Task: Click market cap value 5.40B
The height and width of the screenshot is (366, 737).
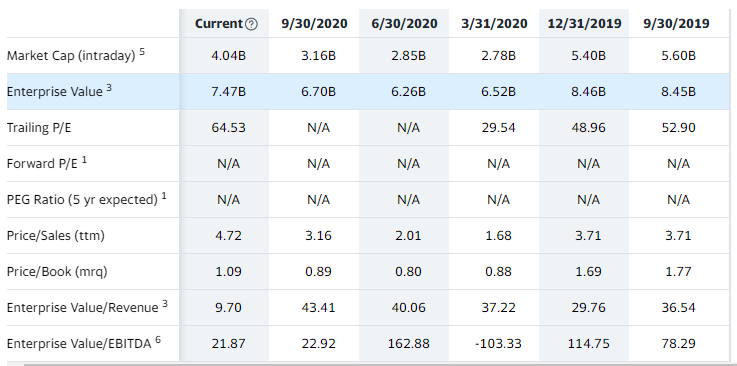Action: (x=588, y=55)
